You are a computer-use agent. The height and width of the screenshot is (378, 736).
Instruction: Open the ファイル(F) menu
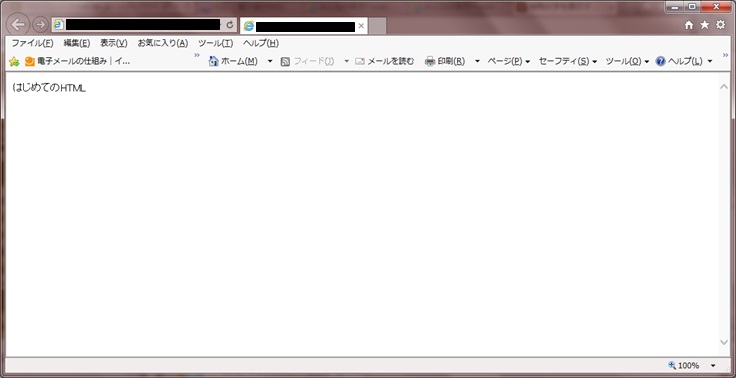point(32,43)
